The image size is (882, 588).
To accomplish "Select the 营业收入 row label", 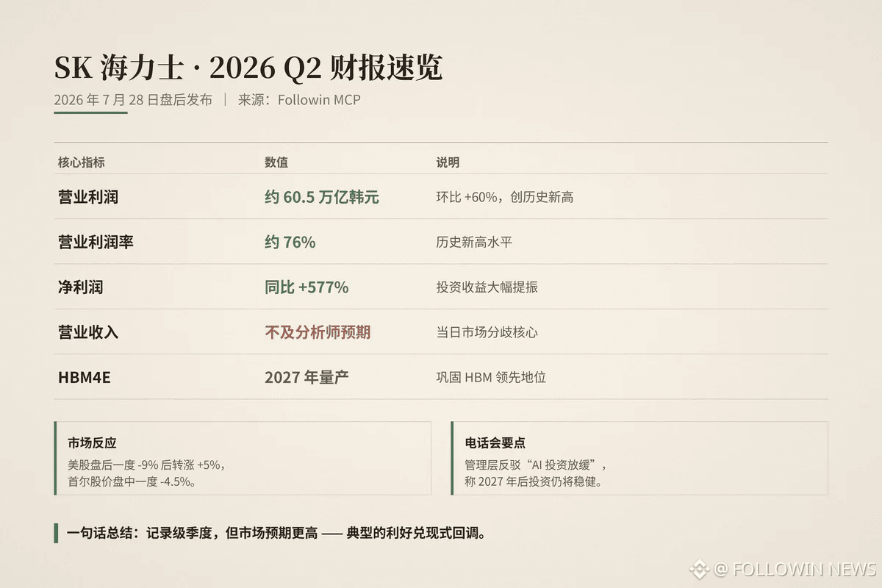I will click(x=88, y=332).
